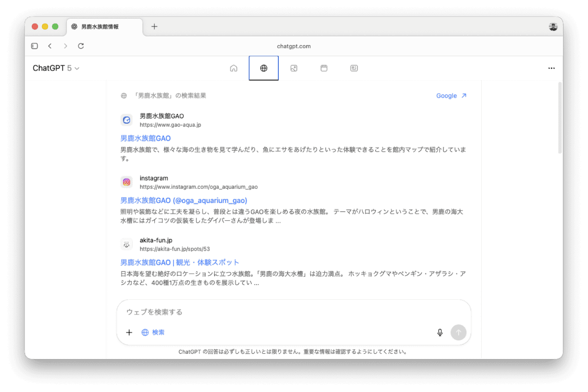
Task: Click the chatgpt.com address bar
Action: (294, 46)
